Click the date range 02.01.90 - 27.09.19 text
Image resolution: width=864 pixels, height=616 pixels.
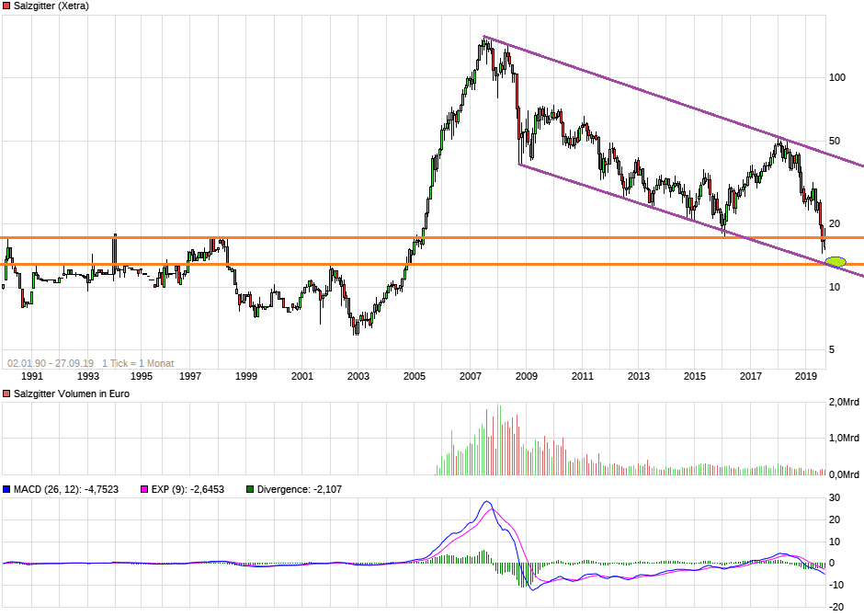[51, 363]
